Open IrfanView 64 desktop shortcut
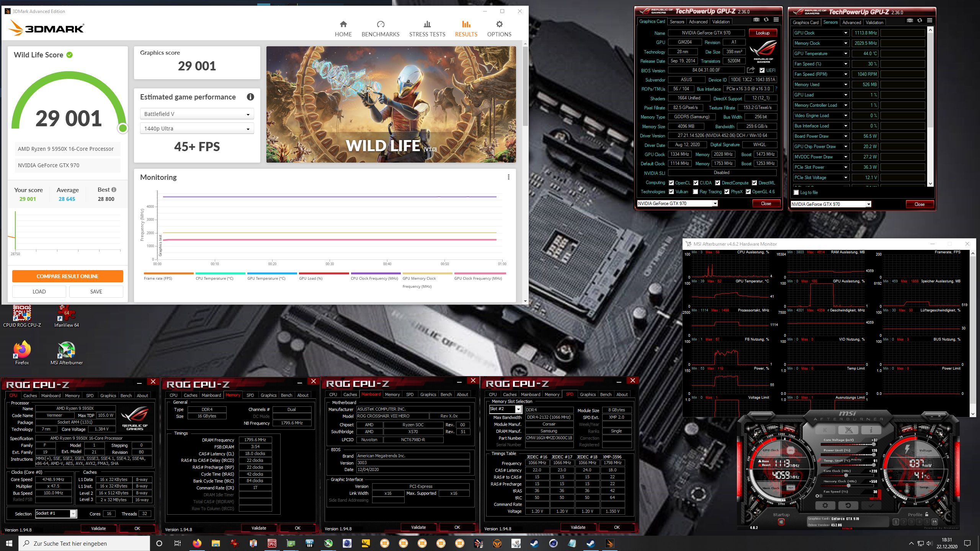980x551 pixels. point(67,316)
